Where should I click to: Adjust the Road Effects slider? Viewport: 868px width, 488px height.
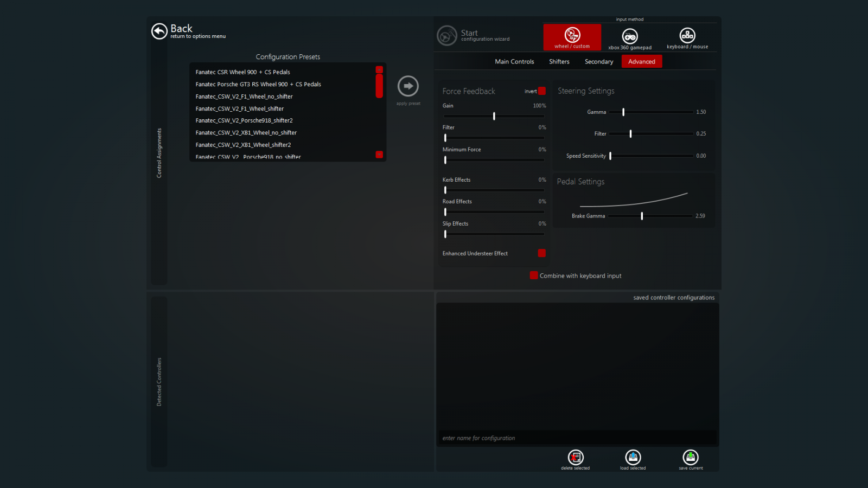(494, 212)
